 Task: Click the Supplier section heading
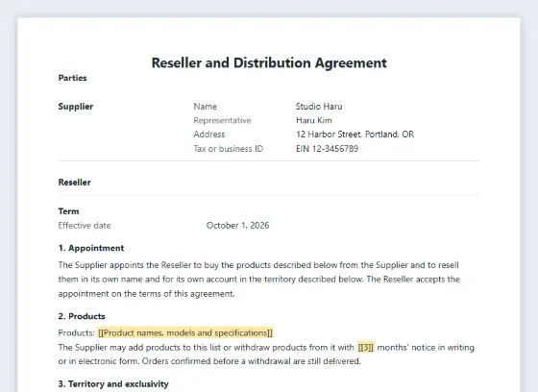[x=76, y=107]
